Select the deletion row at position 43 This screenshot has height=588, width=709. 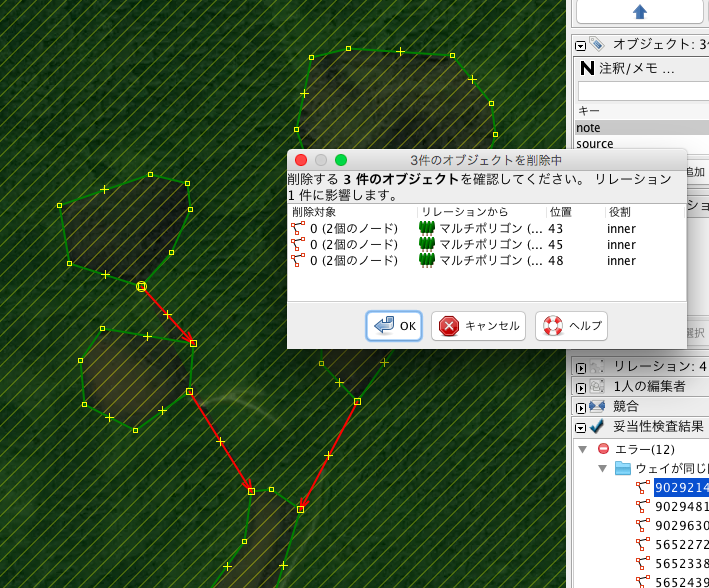(x=487, y=228)
